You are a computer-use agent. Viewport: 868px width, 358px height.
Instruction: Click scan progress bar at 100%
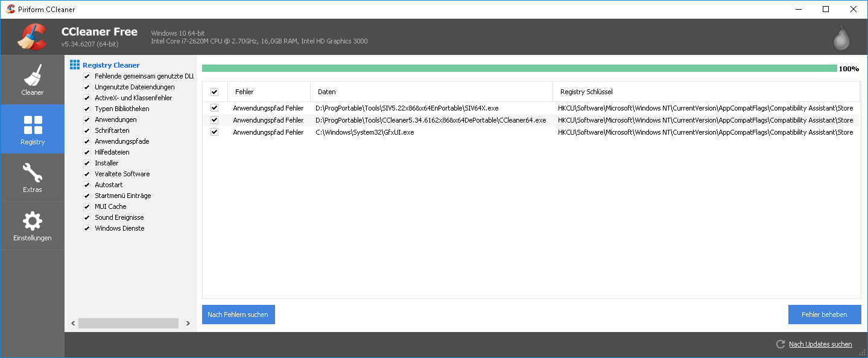pyautogui.click(x=519, y=68)
